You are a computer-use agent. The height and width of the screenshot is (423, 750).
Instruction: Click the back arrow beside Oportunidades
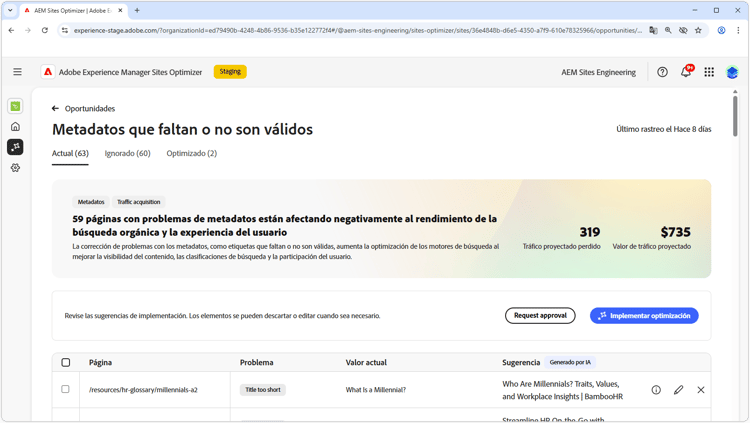(x=55, y=109)
